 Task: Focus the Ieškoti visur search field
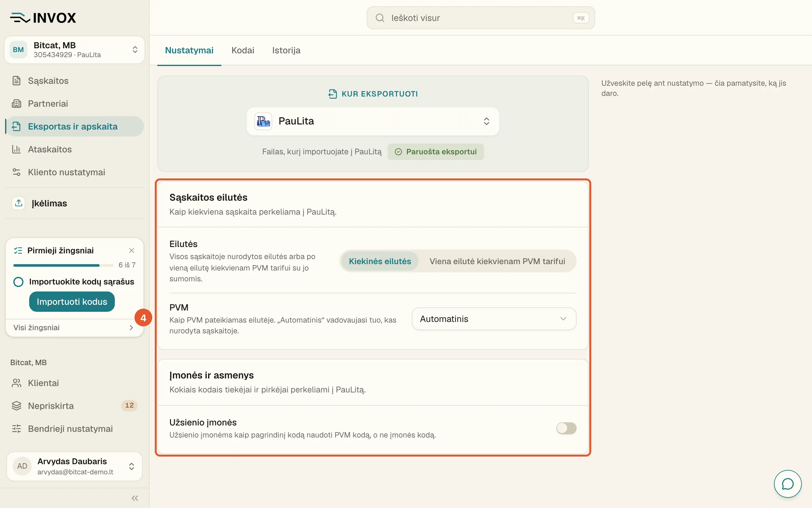coord(481,18)
